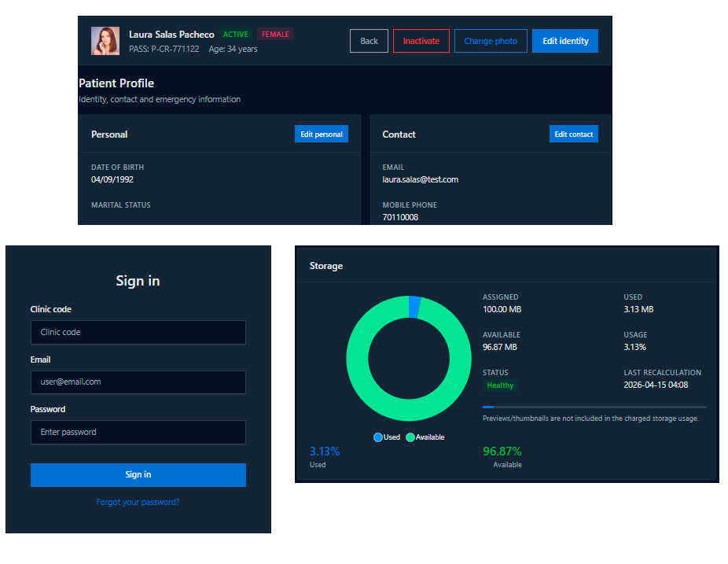This screenshot has width=728, height=564.
Task: Open the Forgot your password link
Action: 138,502
